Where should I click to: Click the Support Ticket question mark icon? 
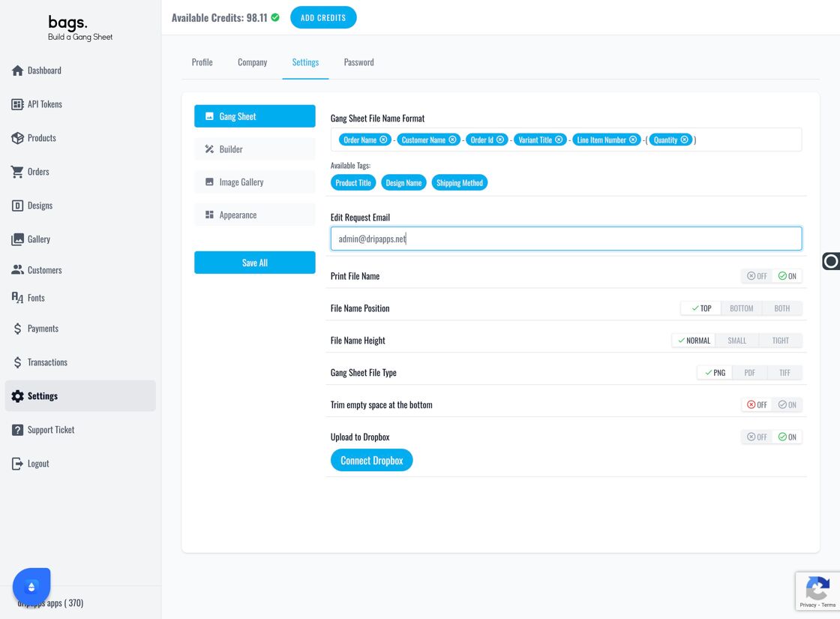click(18, 430)
